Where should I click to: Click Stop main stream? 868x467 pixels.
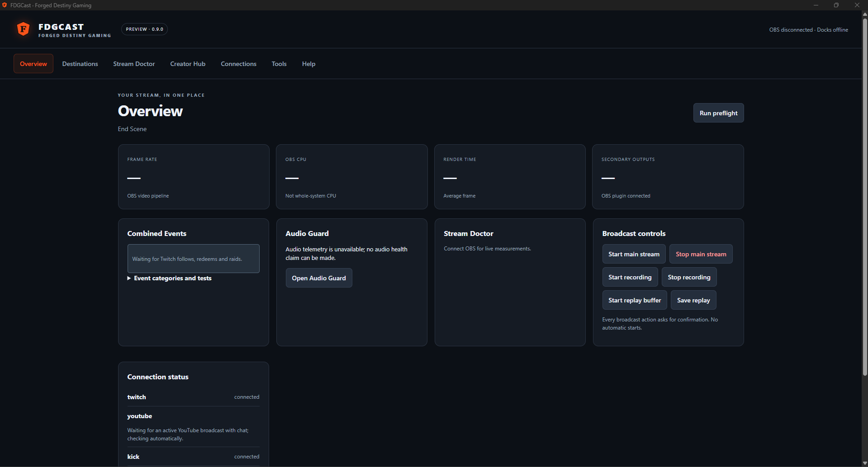(x=701, y=254)
